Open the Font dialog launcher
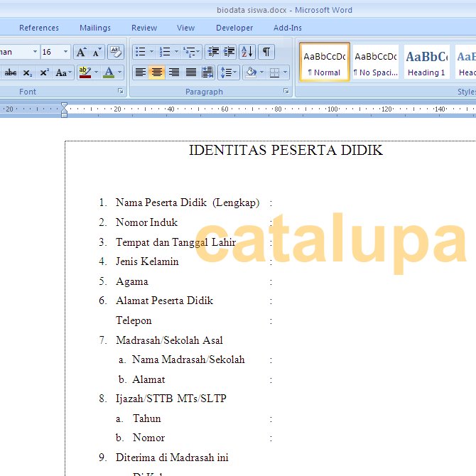 click(x=121, y=91)
